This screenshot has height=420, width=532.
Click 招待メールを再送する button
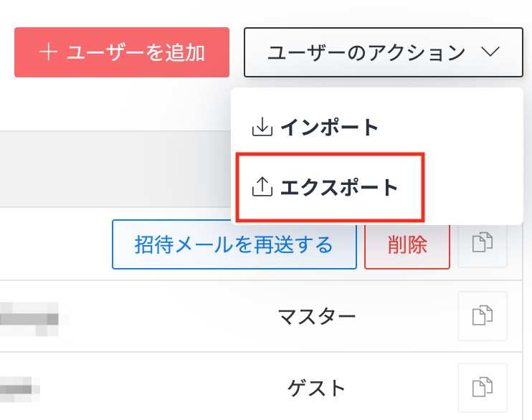click(234, 244)
